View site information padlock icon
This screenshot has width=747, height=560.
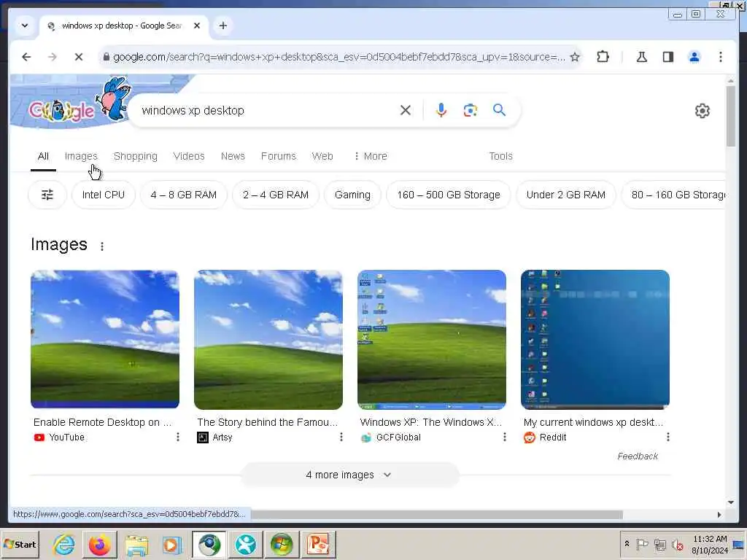coord(107,57)
